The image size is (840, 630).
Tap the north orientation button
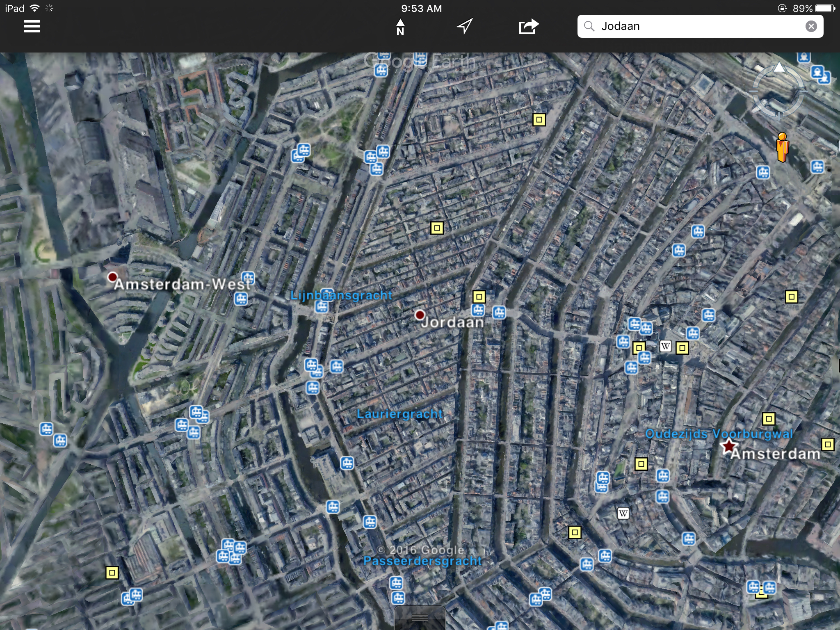(400, 27)
